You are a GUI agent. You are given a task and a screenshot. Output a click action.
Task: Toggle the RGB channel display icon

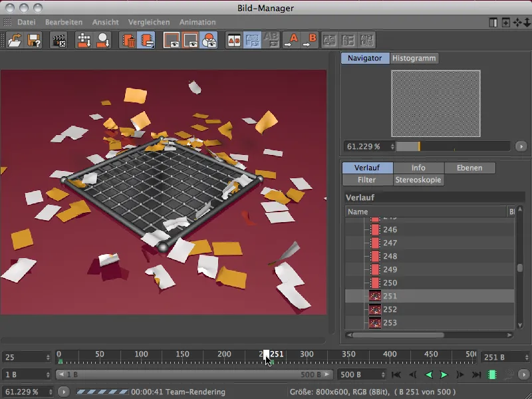point(209,40)
